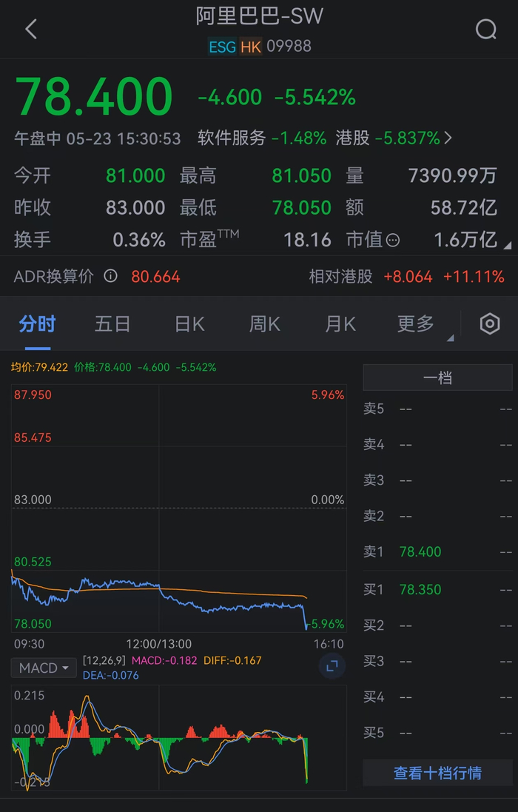The height and width of the screenshot is (812, 518).
Task: Tap the 市盈TTM value 18.16
Action: (x=307, y=240)
